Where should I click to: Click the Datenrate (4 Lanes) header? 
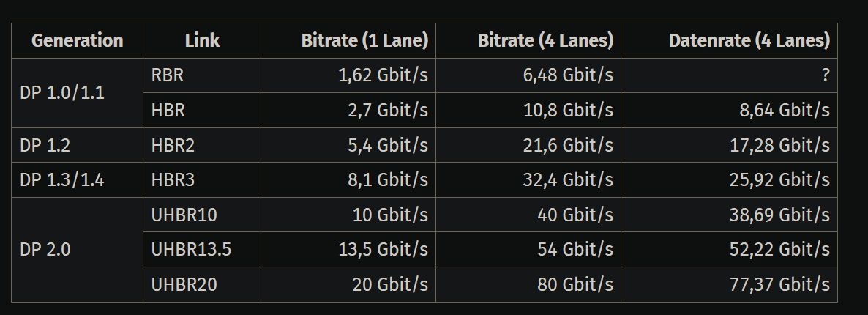point(749,41)
